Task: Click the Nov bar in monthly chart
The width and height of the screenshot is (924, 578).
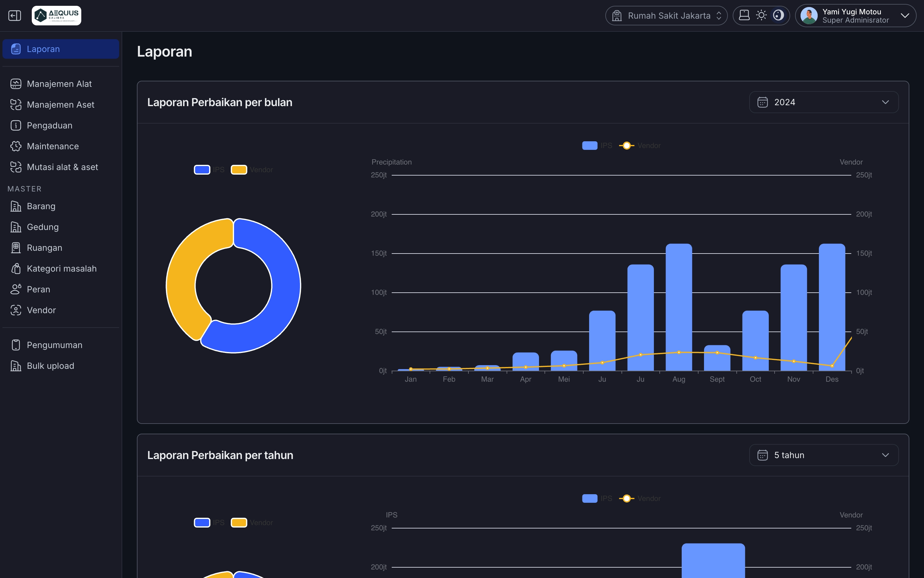Action: [794, 317]
